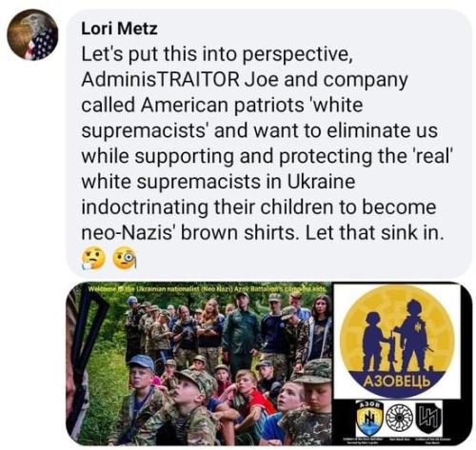
Task: Click the soldier silhouette in the Azovets logo
Action: point(410,336)
